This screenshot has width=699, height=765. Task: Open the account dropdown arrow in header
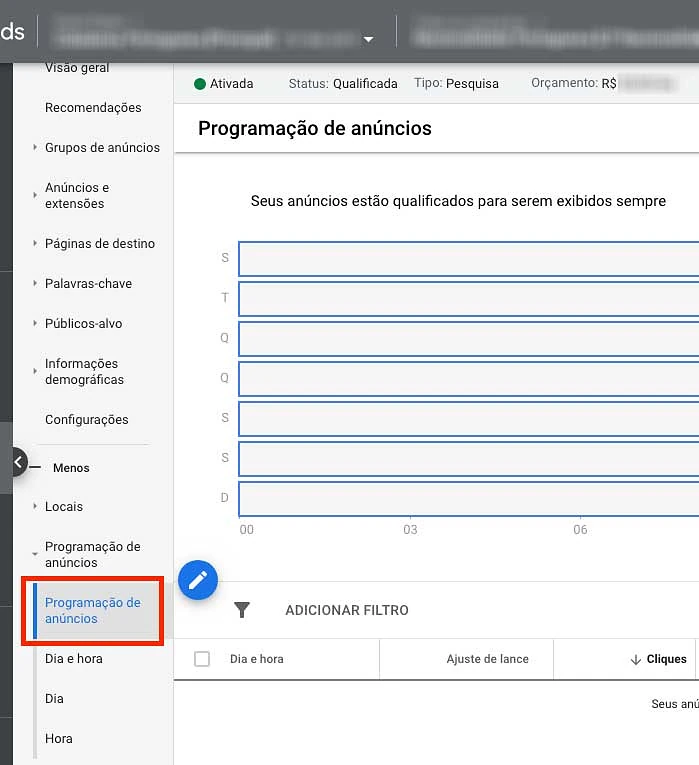coord(369,39)
